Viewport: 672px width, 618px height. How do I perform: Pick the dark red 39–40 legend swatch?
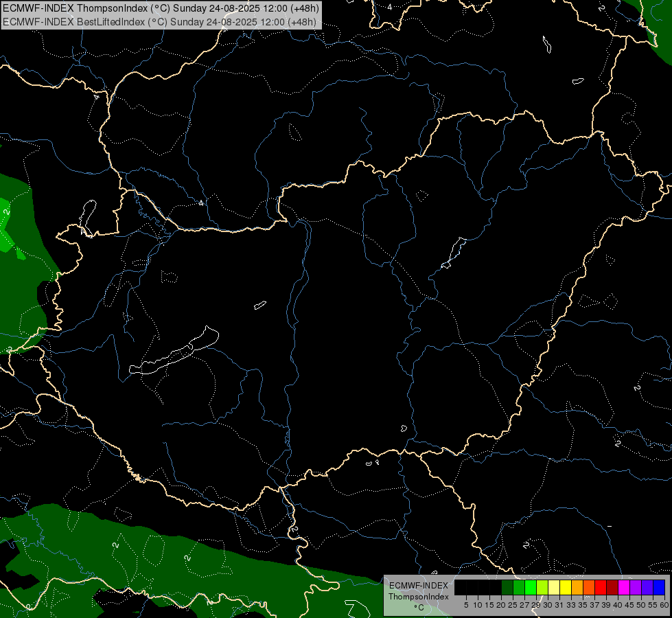[x=612, y=587]
